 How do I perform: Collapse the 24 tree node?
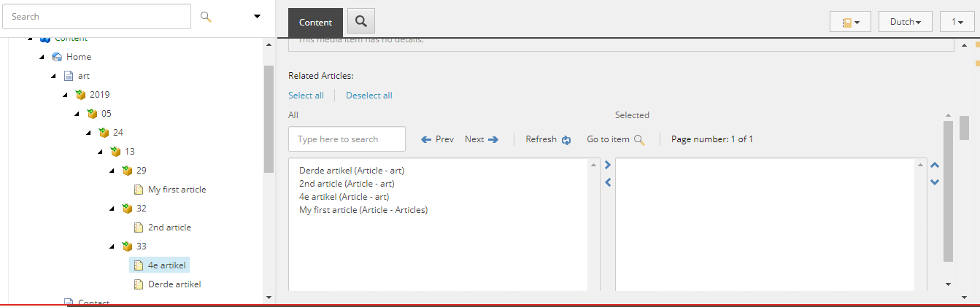pyautogui.click(x=89, y=133)
